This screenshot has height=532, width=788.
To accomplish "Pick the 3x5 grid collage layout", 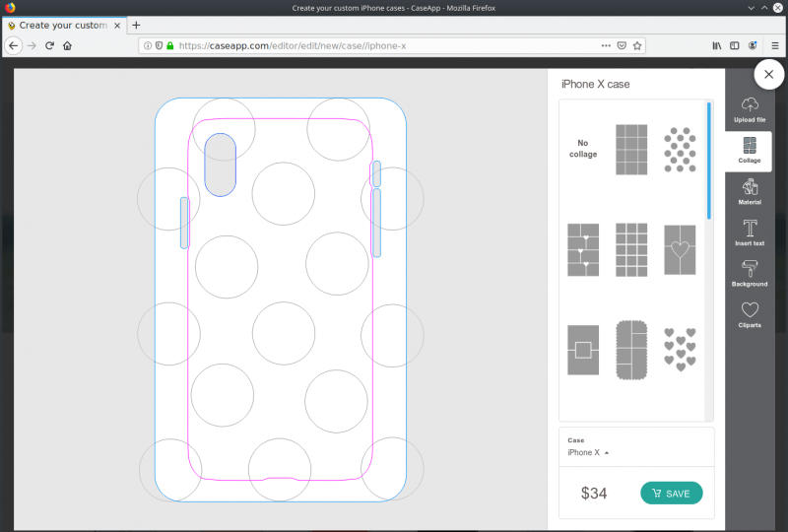I will click(631, 250).
